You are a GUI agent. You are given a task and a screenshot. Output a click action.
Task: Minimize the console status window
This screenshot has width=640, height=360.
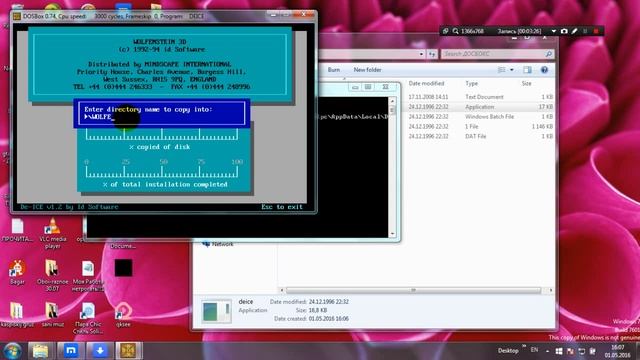355,87
